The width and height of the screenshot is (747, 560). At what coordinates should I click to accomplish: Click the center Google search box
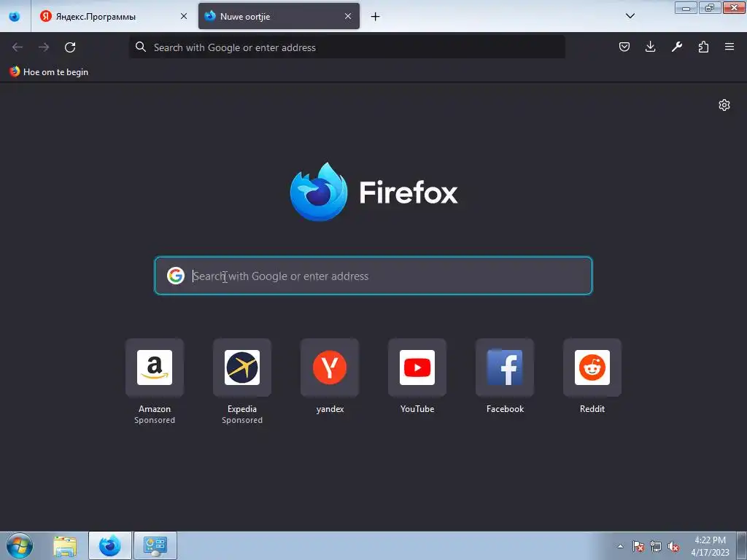(373, 276)
